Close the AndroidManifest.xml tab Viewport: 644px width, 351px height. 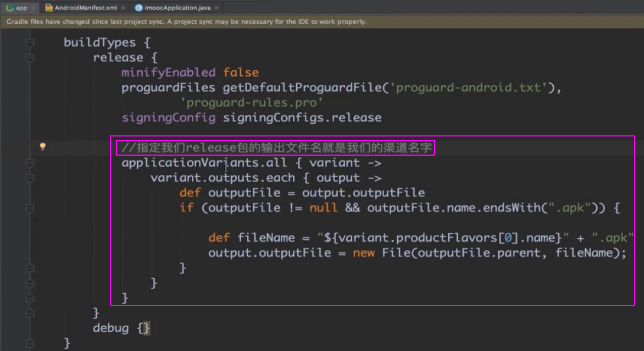(x=123, y=8)
